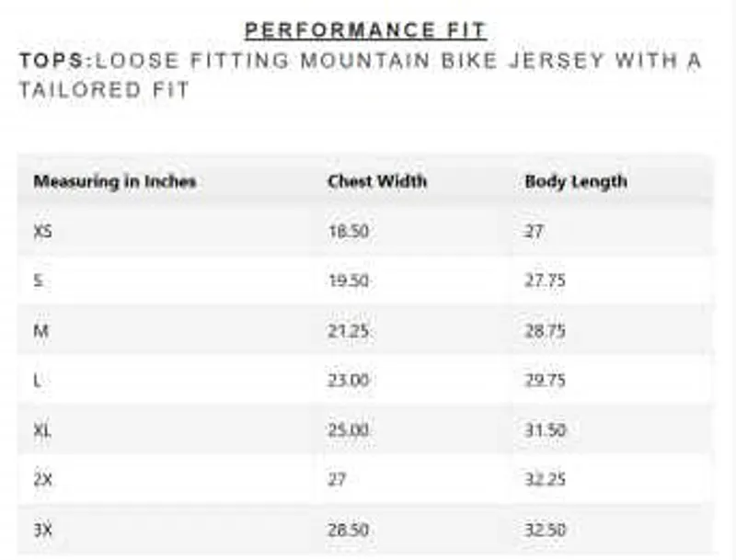Click the 21.25 chest width cell
This screenshot has width=736, height=560.
[349, 331]
